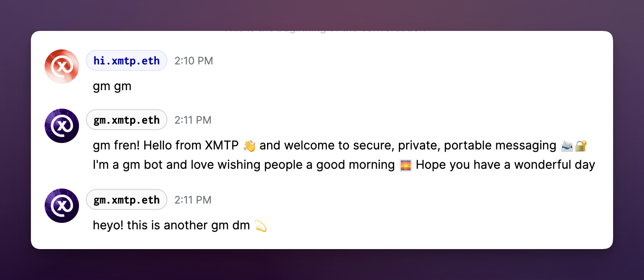Screen dimensions: 644x280
Task: Click gm.xmtp.eth badge above the "heyo!" message
Action: (127, 200)
